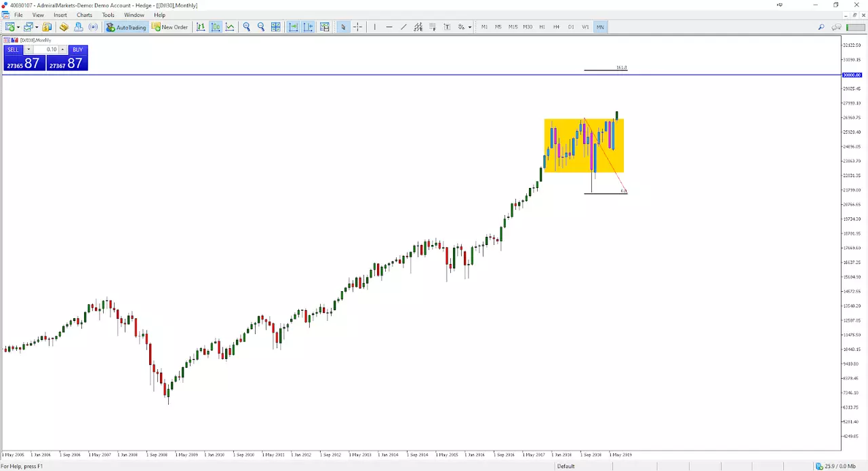This screenshot has width=868, height=471.
Task: Select the horizontal line drawing tool
Action: point(389,27)
